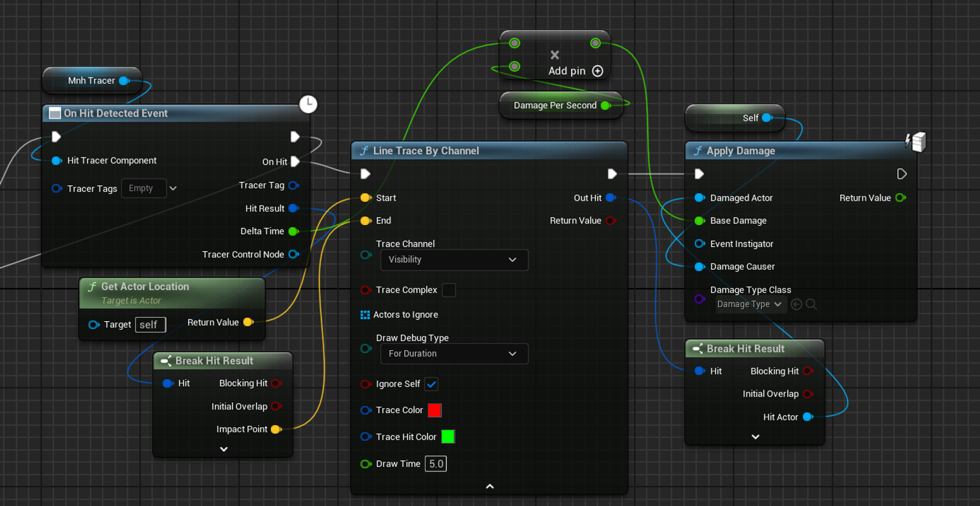Collapse the Line Trace By Channel node pins

tap(490, 486)
